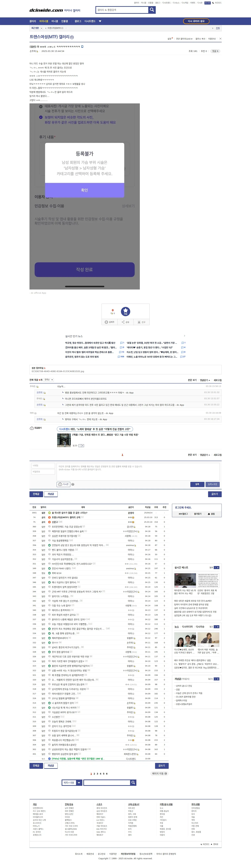The width and height of the screenshot is (251, 868).
Task: Open attached file EC5DE708 jpg link
Action: tap(58, 371)
